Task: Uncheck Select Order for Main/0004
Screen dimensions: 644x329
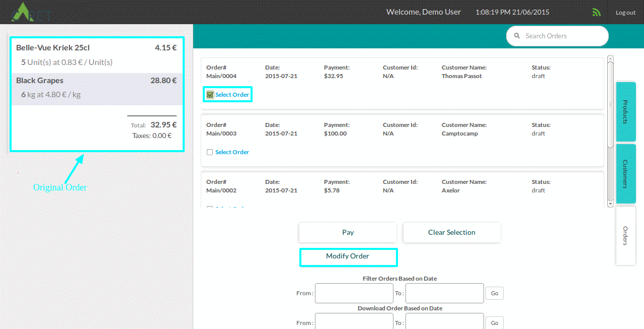Action: coord(210,95)
